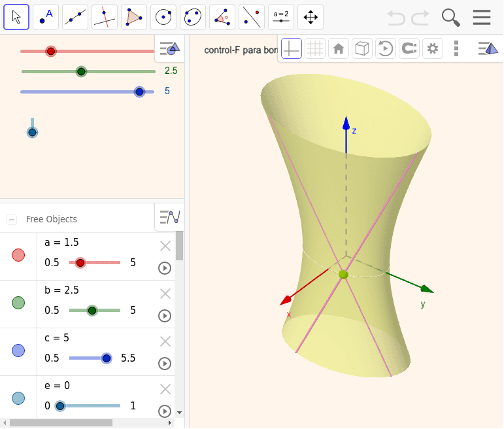Toggle Algebra view style bar
Viewport: 504px width, 429px height.
[170, 217]
